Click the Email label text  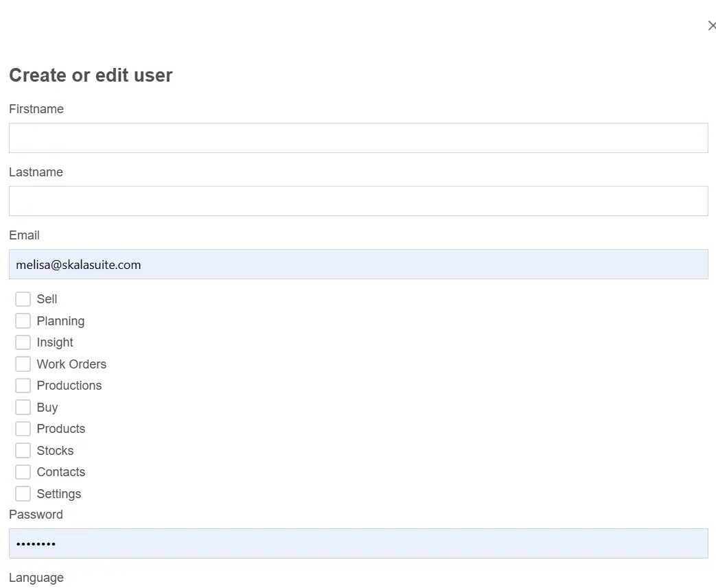coord(24,235)
